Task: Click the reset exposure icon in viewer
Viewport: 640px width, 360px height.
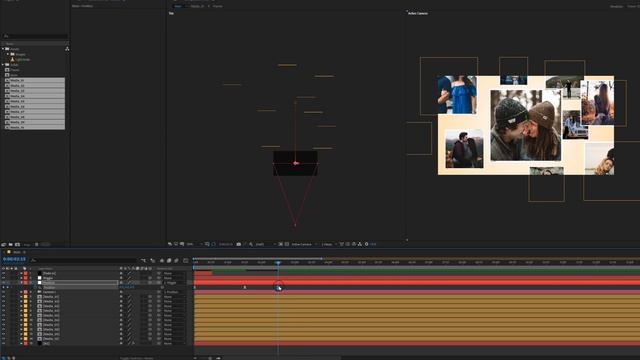Action: click(367, 244)
